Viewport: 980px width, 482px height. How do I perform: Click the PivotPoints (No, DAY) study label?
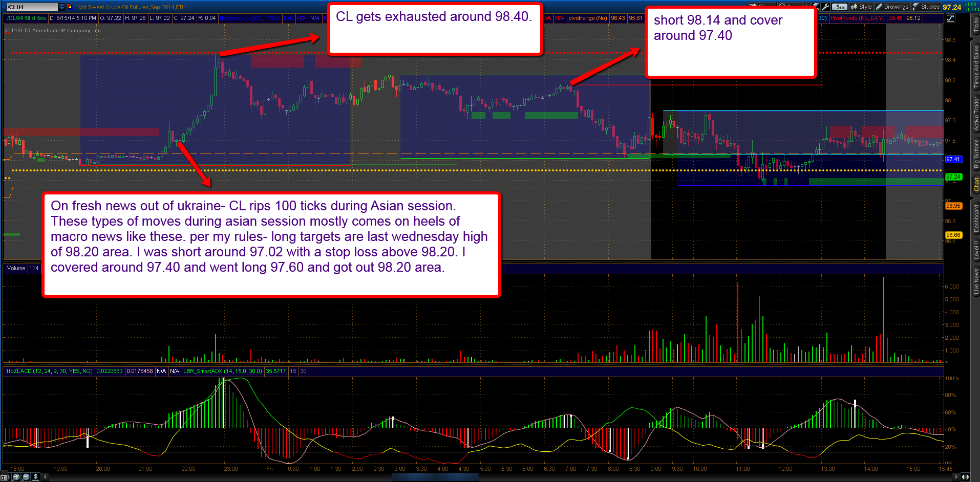858,18
